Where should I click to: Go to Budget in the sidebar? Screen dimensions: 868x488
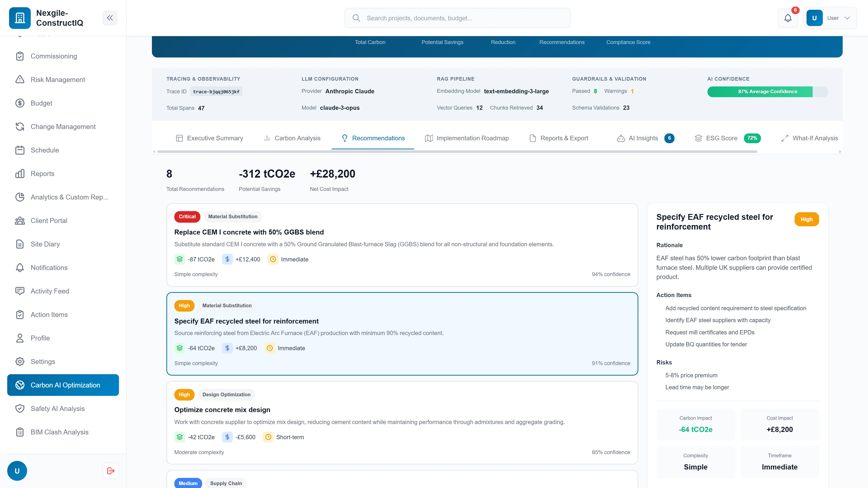click(41, 103)
